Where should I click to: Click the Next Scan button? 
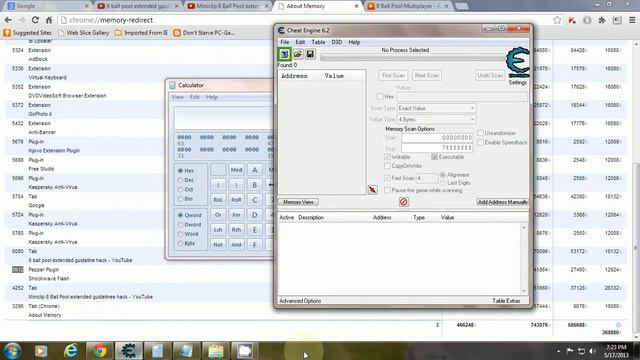[427, 76]
